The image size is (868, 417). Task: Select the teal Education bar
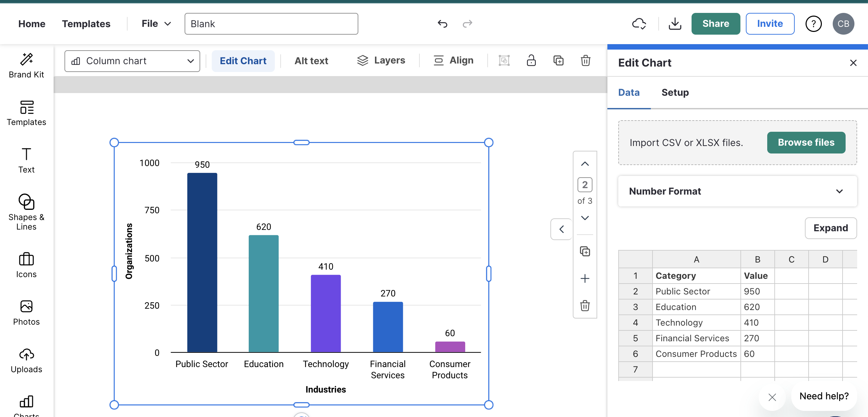(264, 293)
